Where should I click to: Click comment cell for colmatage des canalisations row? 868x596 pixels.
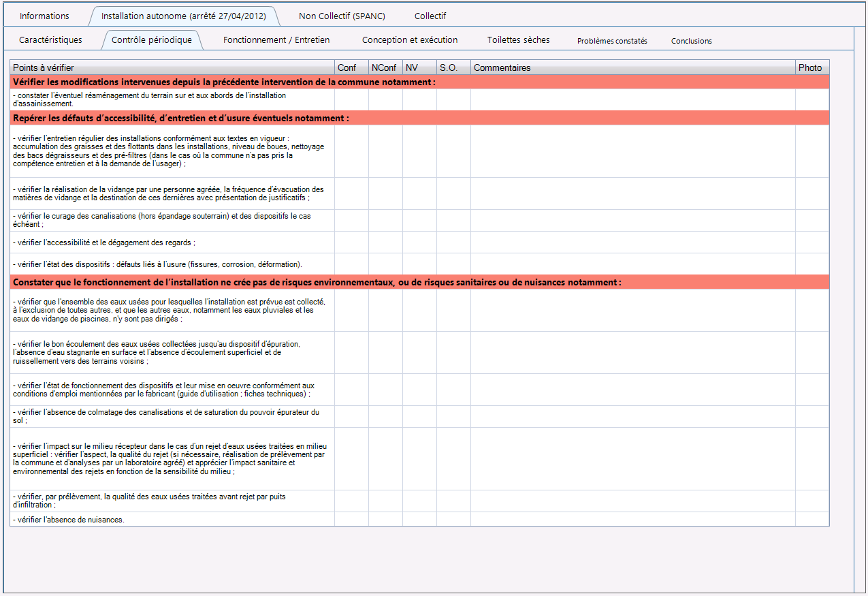632,416
